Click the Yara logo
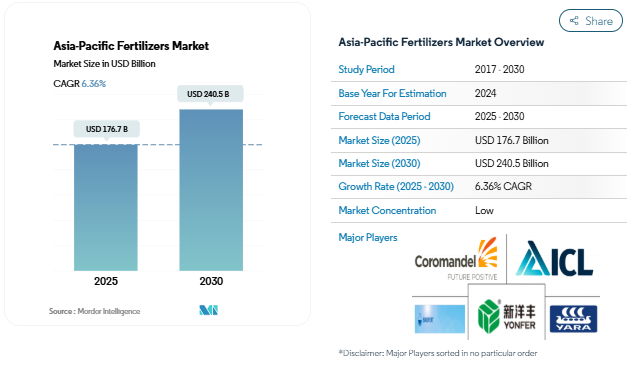Screen dimensions: 627x367 (573, 319)
